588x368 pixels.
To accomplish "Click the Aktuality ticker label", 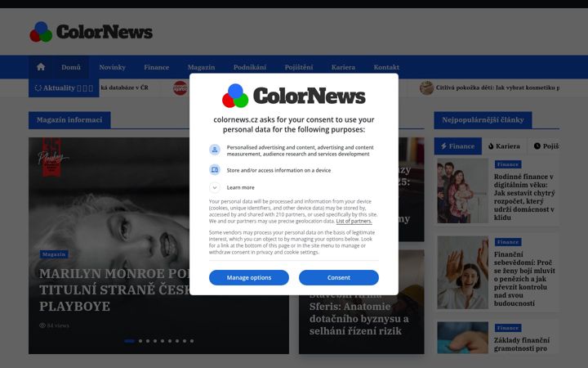I will (x=64, y=88).
